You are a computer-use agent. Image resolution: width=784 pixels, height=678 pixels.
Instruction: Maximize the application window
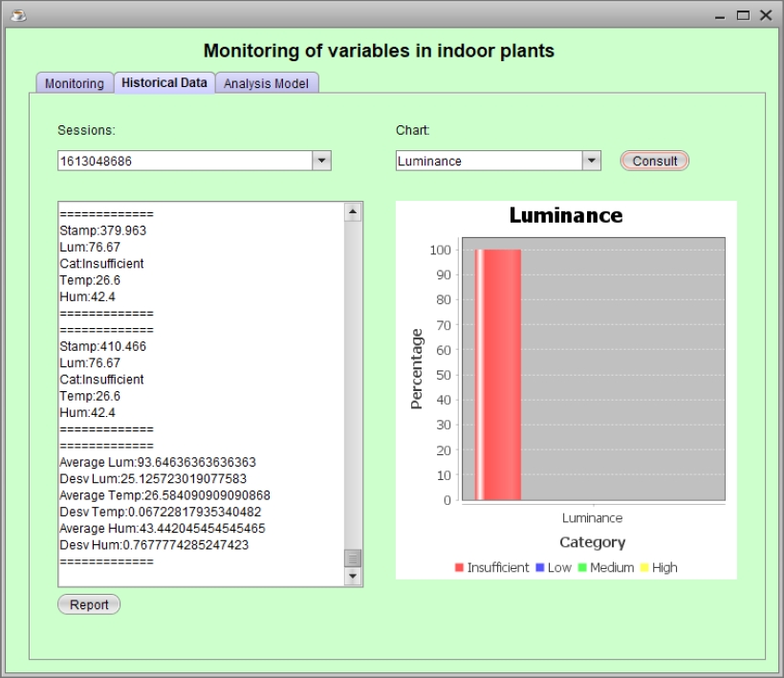click(743, 15)
